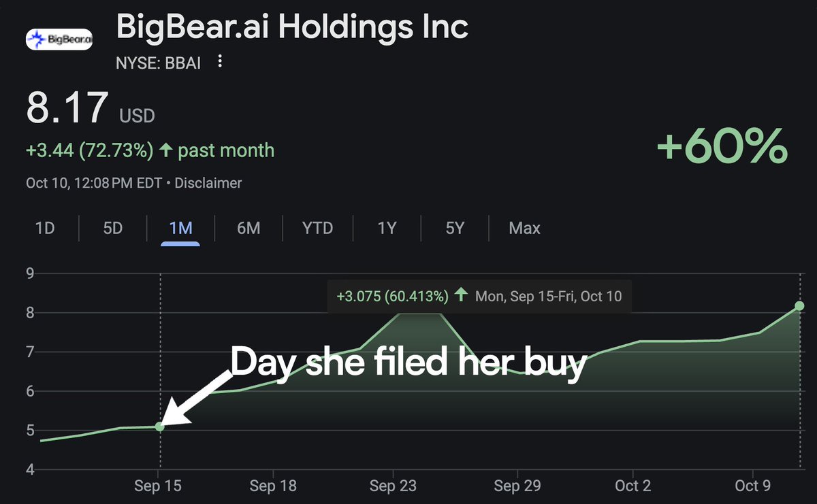
Task: Open the three-dot options menu
Action: [x=220, y=62]
